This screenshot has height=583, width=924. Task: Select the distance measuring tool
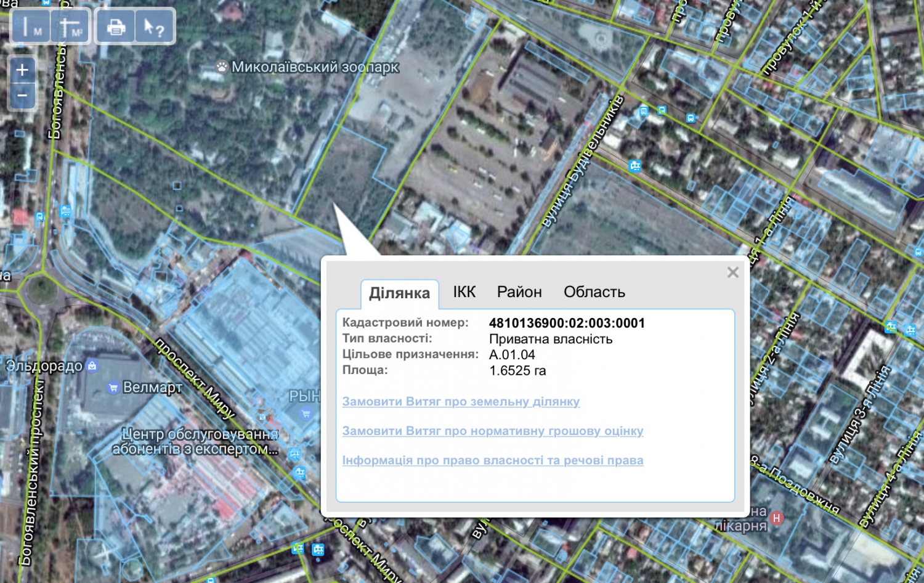point(31,27)
